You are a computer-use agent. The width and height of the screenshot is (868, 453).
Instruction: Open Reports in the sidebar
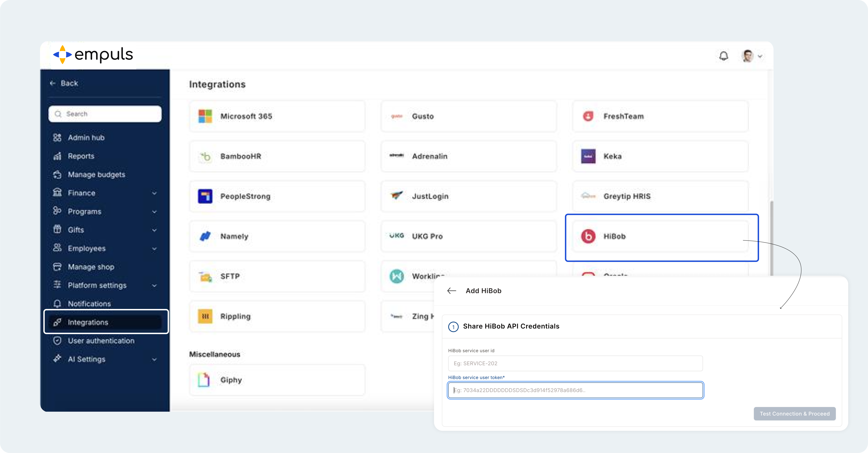81,156
